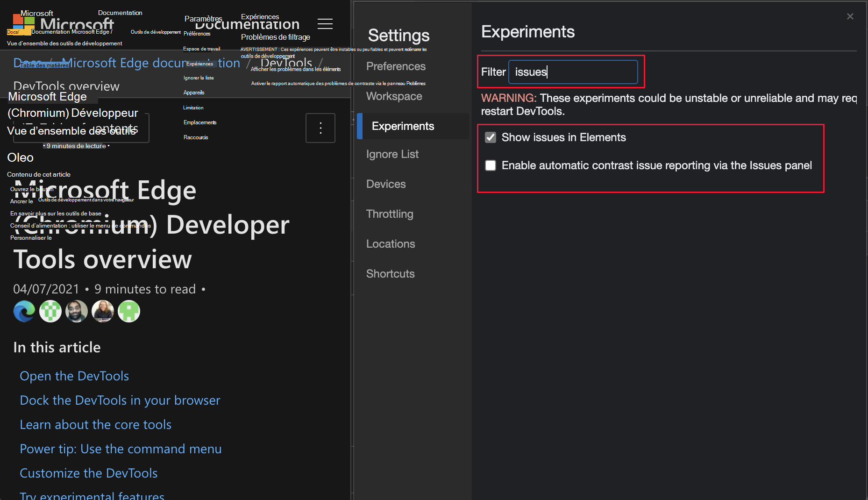Open the hamburger navigation menu
The height and width of the screenshot is (500, 868).
[325, 24]
